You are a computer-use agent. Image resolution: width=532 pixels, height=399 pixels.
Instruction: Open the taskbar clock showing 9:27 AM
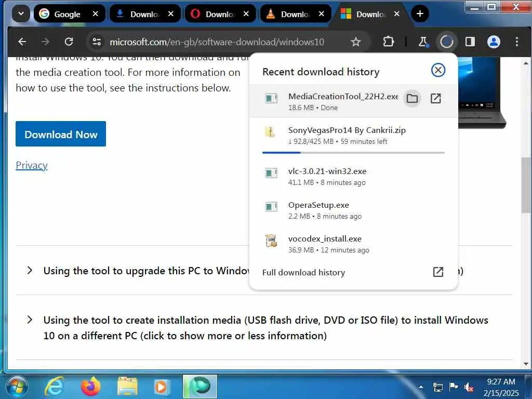[x=501, y=387]
